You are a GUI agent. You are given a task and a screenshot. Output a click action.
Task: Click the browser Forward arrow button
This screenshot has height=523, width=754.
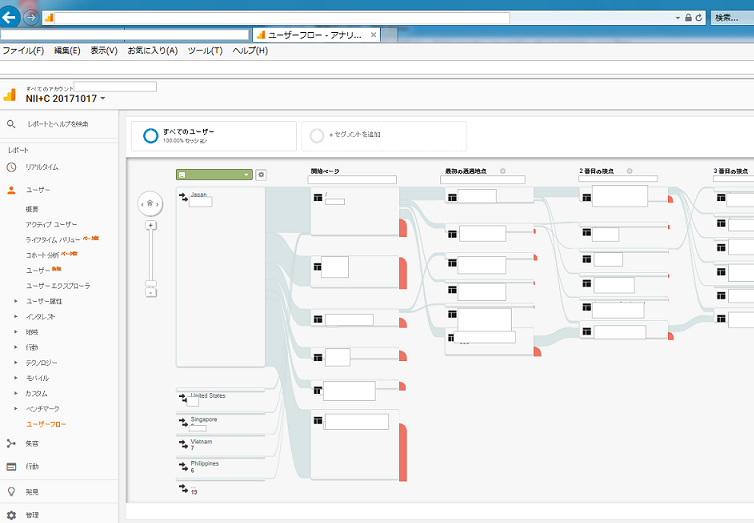click(x=31, y=18)
